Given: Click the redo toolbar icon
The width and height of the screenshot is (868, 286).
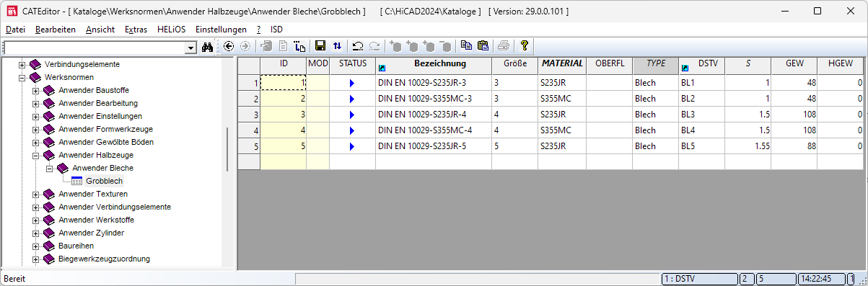Looking at the screenshot, I should [374, 46].
